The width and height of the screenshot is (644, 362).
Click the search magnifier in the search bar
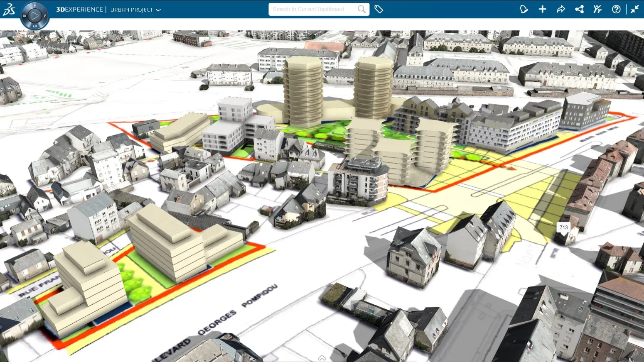(361, 9)
